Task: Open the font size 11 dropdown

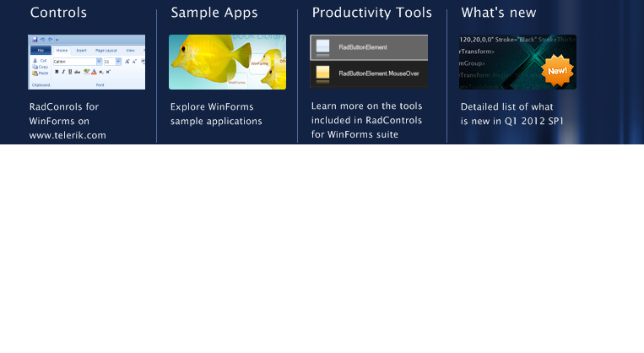Action: [118, 62]
